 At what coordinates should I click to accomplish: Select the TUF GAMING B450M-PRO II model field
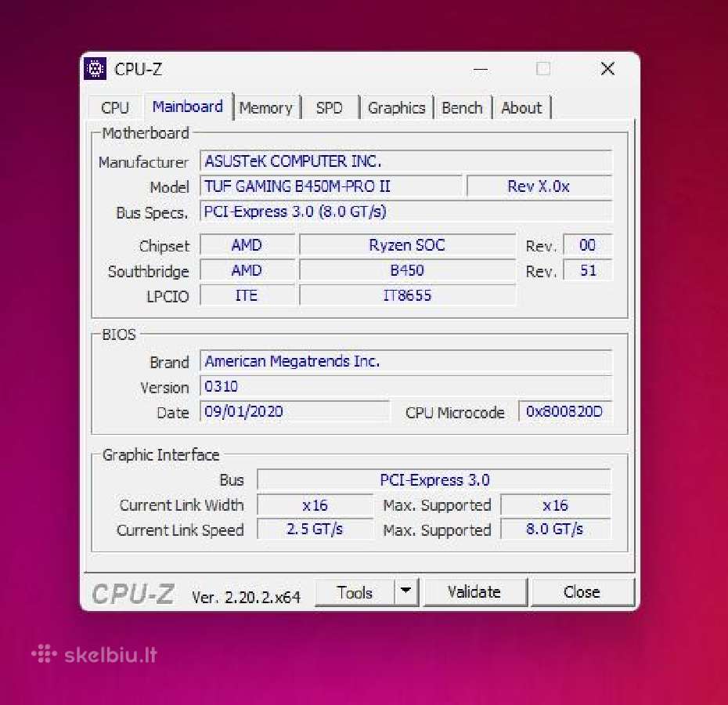pyautogui.click(x=330, y=186)
